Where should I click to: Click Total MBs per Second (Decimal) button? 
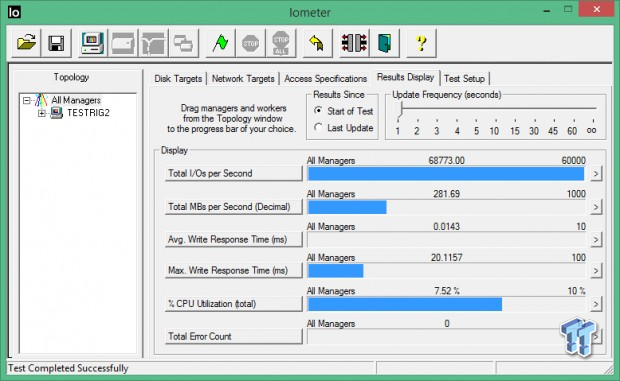coord(233,207)
